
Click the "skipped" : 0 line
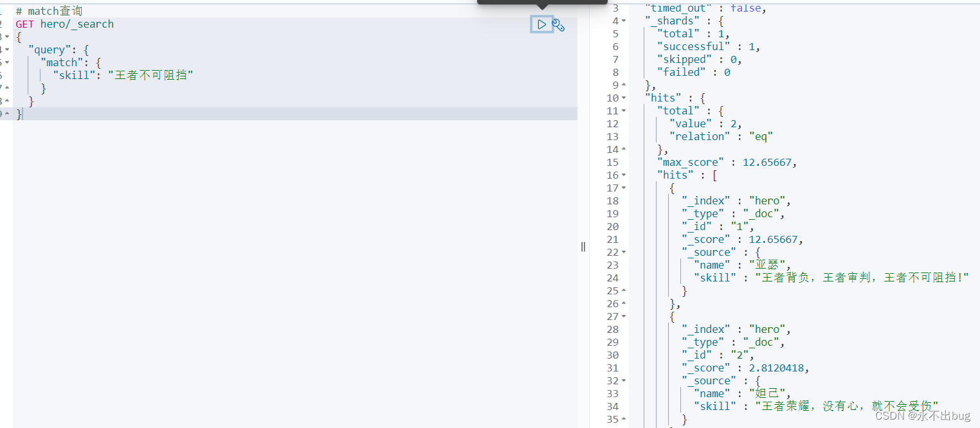tap(700, 59)
